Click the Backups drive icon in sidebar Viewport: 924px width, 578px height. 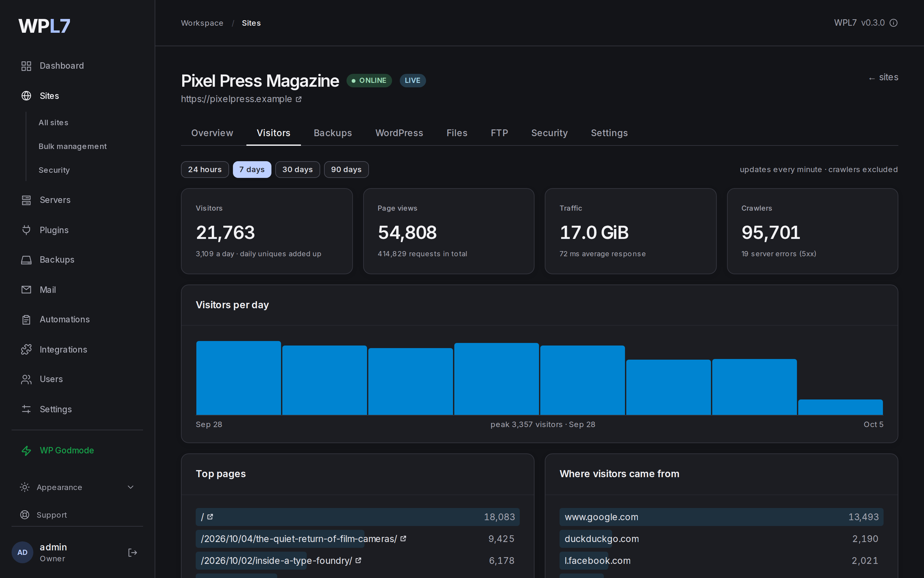pos(26,260)
